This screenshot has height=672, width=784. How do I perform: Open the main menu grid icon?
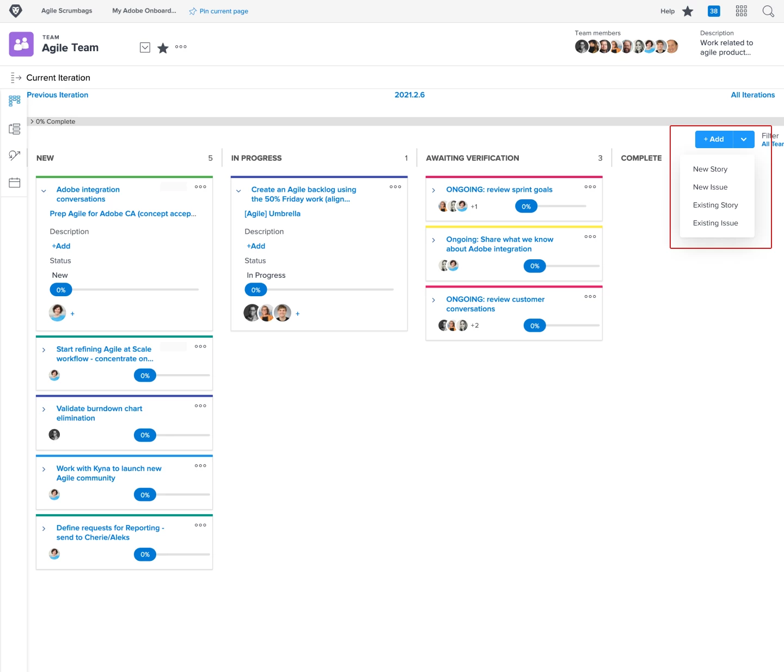[741, 11]
